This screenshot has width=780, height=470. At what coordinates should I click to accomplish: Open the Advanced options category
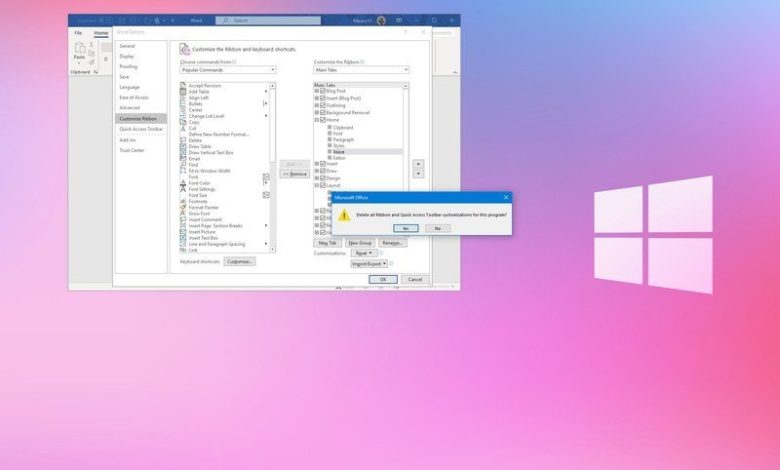click(130, 107)
